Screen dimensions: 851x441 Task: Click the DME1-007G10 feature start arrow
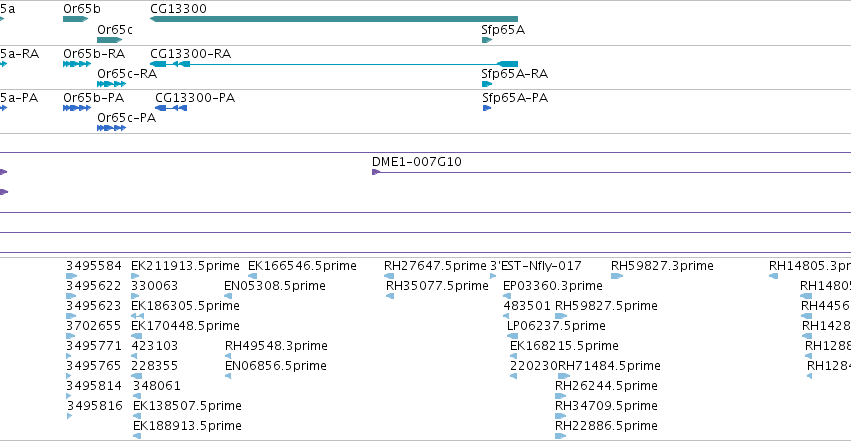pyautogui.click(x=376, y=172)
